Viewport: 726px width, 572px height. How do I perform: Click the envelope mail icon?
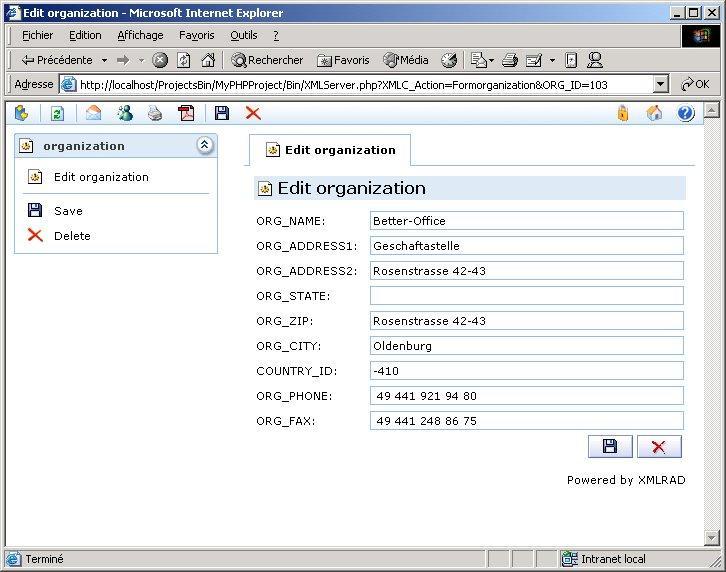coord(93,114)
